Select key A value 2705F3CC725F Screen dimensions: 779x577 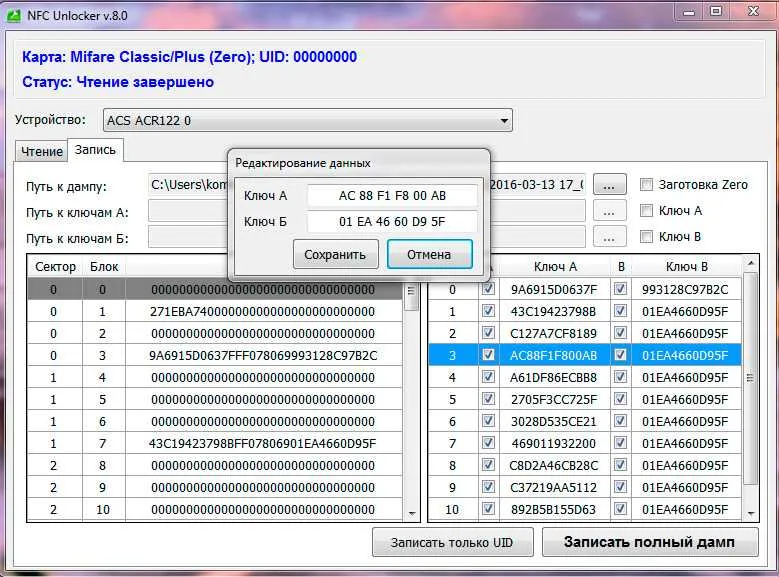tap(554, 399)
